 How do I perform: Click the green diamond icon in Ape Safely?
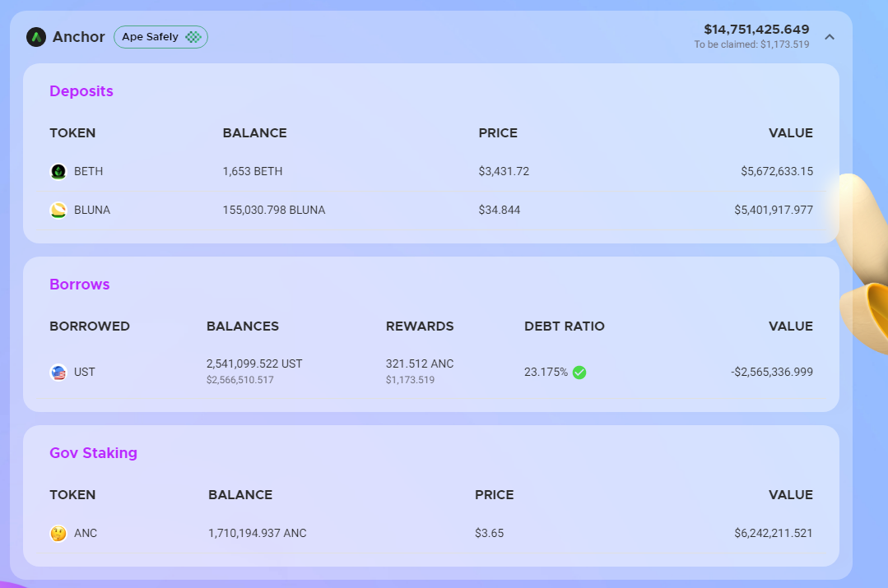pyautogui.click(x=193, y=37)
